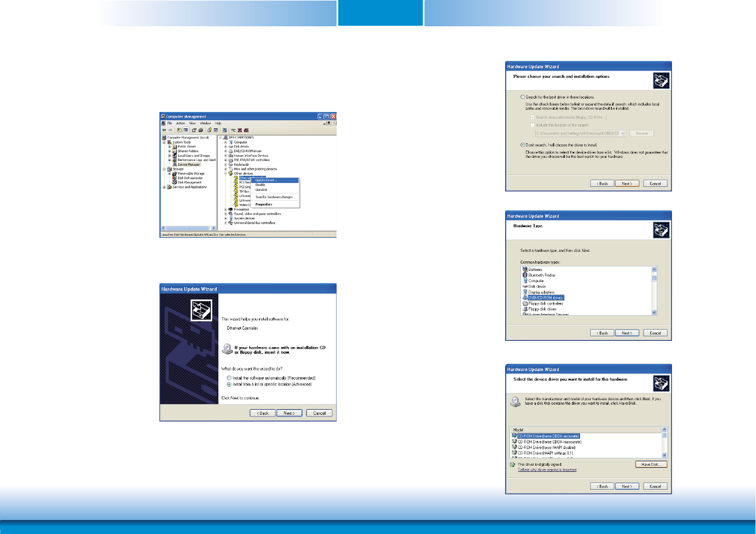Viewport: 756px width, 534px height.
Task: Click the up-one-level folder toolbar icon
Action: coord(179,130)
